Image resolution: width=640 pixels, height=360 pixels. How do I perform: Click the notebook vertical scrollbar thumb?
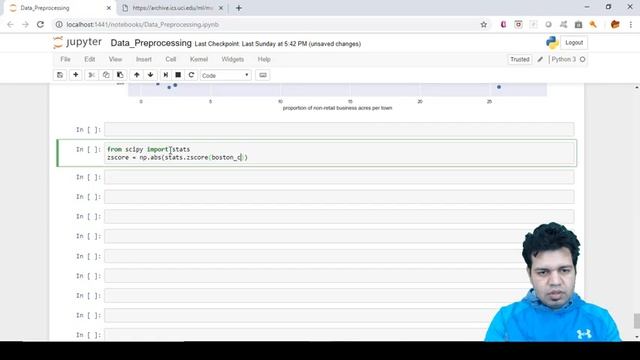[637, 320]
